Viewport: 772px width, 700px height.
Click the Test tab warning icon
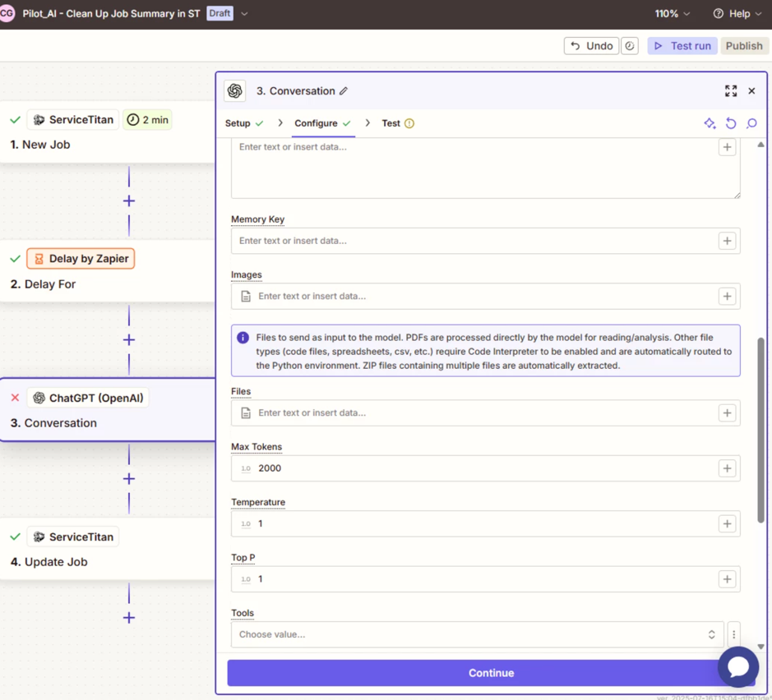click(409, 123)
